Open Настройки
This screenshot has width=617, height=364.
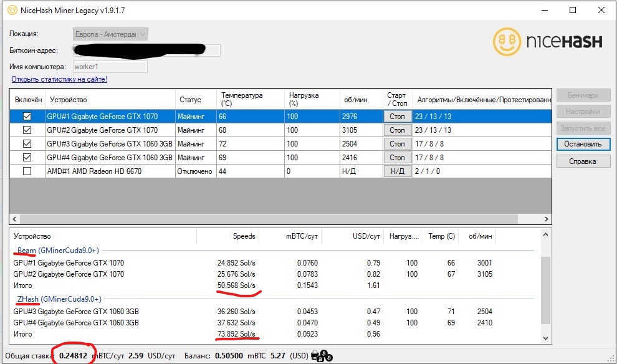coord(583,111)
